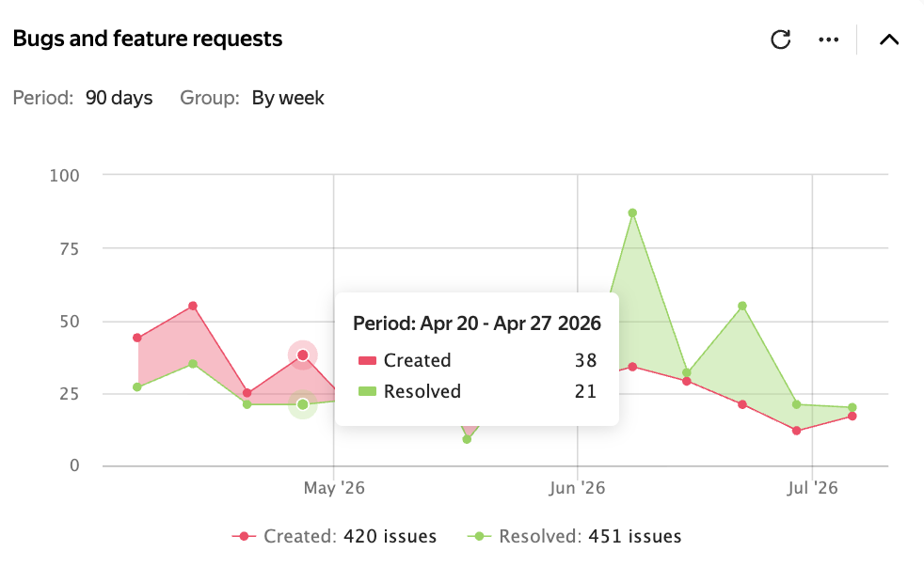
Task: Click the Bugs and feature requests title
Action: click(148, 39)
